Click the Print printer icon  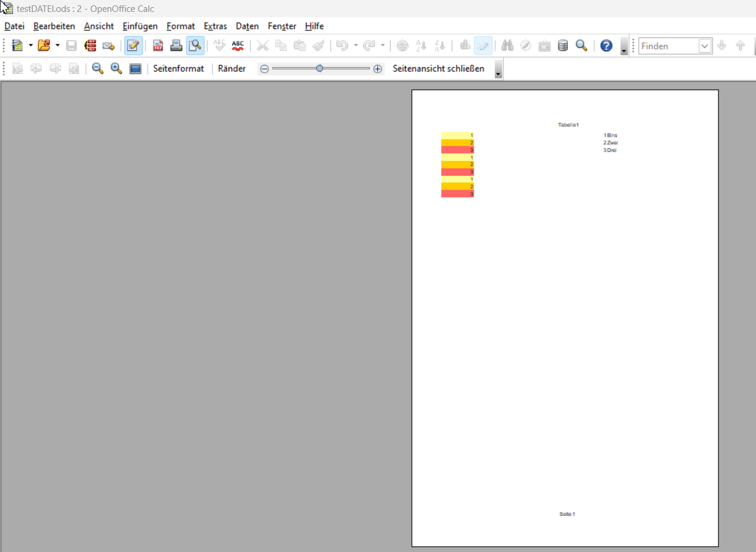pyautogui.click(x=176, y=46)
